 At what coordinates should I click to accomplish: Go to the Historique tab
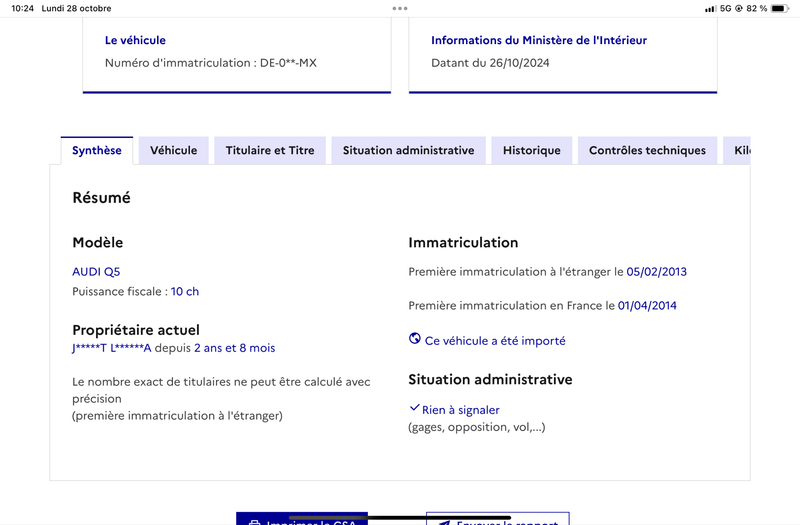[532, 151]
